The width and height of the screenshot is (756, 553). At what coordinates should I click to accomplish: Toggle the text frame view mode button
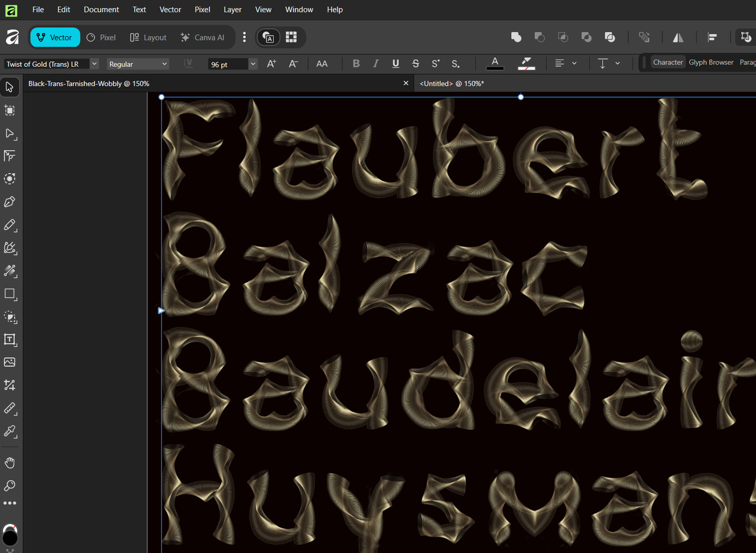click(x=269, y=37)
